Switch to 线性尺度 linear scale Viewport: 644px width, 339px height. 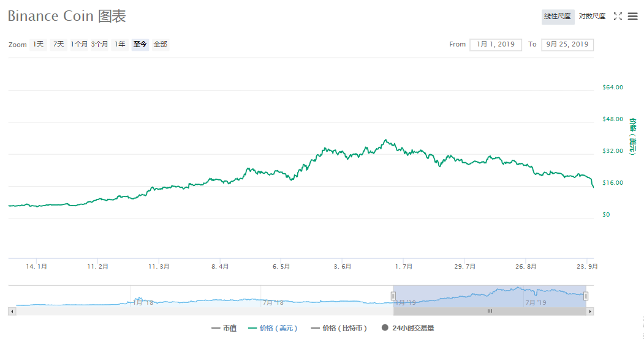click(558, 17)
